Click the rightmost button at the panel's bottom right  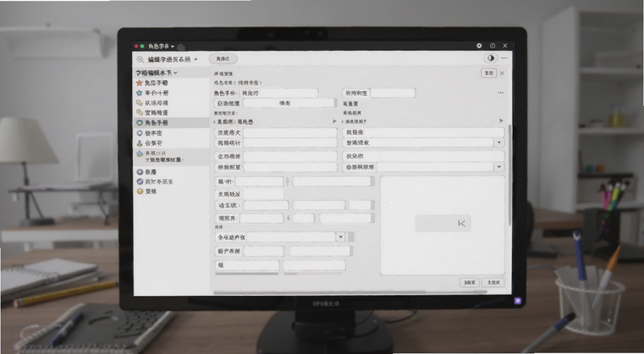[x=493, y=282]
